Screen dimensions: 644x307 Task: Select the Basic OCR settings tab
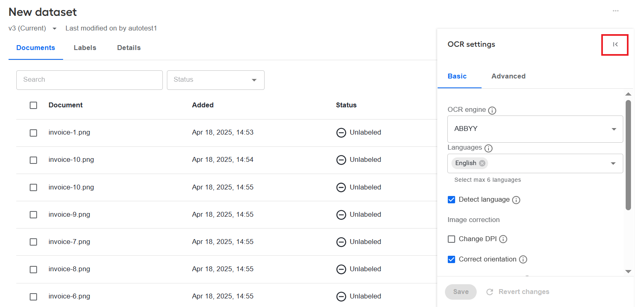coord(457,76)
